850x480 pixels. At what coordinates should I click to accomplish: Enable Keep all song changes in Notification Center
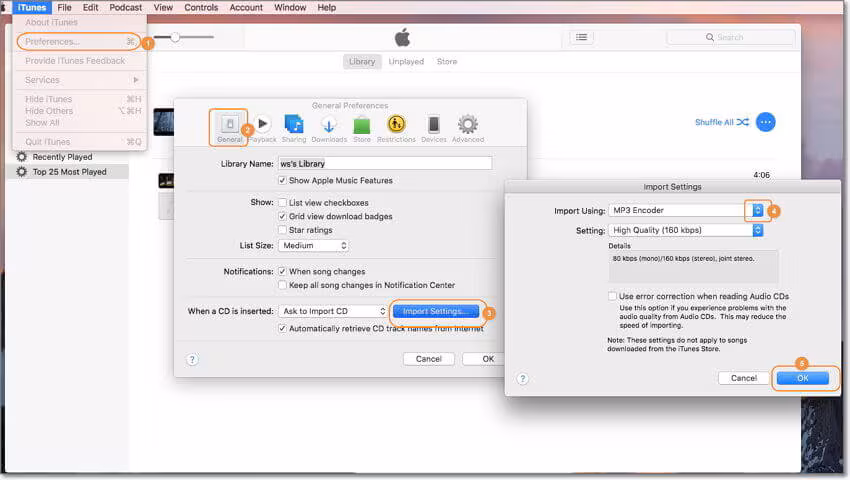click(282, 285)
